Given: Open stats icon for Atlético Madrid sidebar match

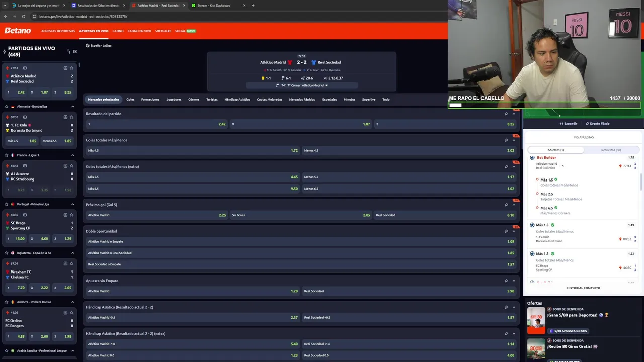Looking at the screenshot, I should pos(65,68).
